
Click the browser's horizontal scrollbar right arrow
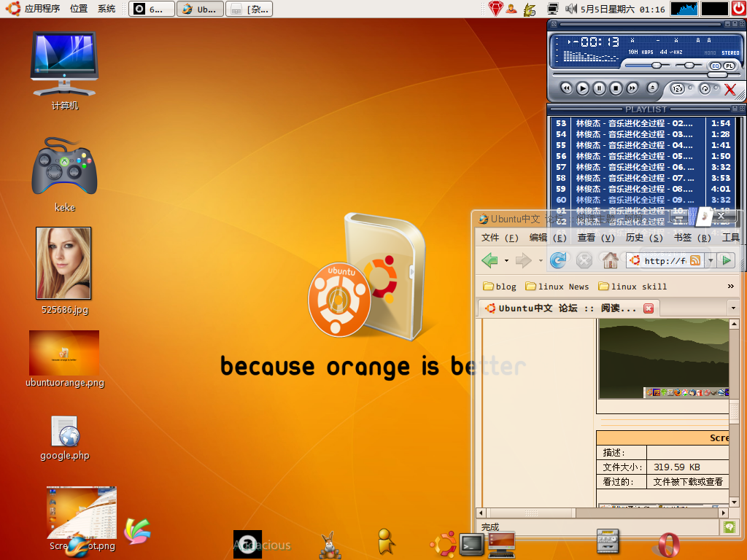[x=724, y=513]
